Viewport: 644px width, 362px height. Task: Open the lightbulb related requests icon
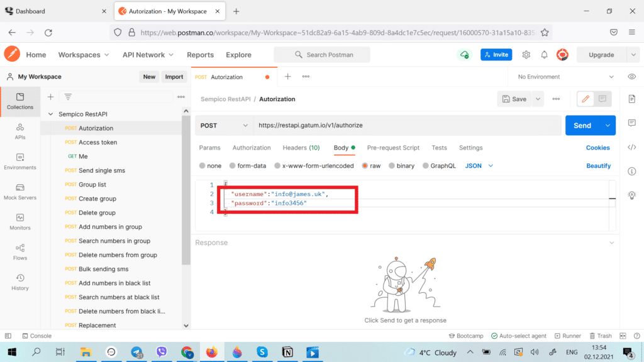pyautogui.click(x=631, y=195)
